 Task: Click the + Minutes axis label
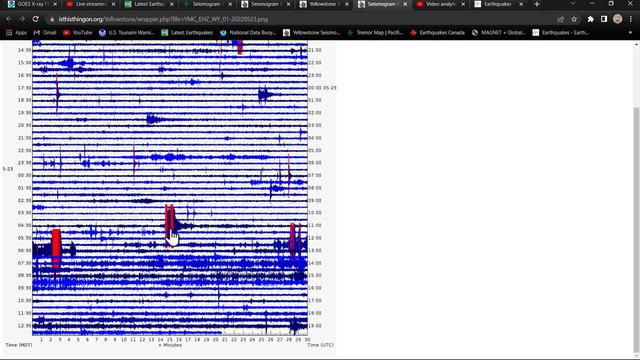point(170,345)
